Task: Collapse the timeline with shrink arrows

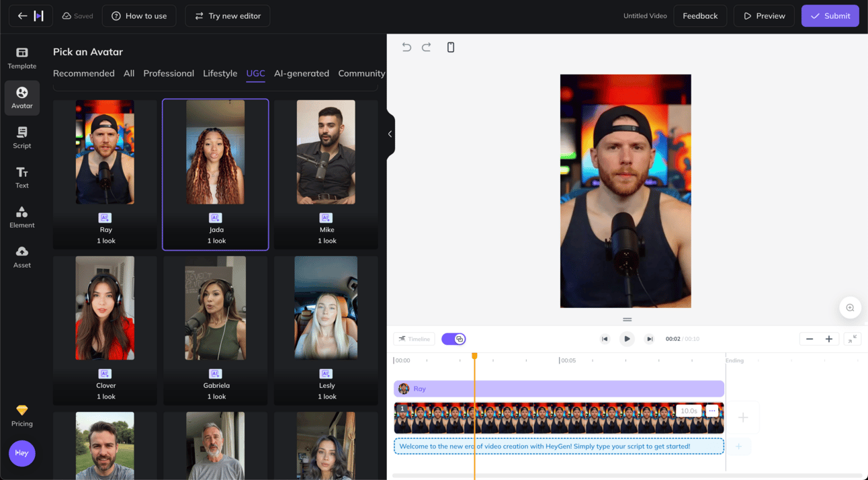Action: coord(853,339)
